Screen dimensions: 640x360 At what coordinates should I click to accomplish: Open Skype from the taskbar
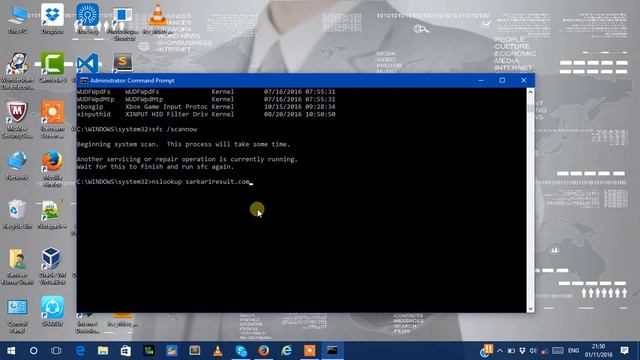click(241, 351)
